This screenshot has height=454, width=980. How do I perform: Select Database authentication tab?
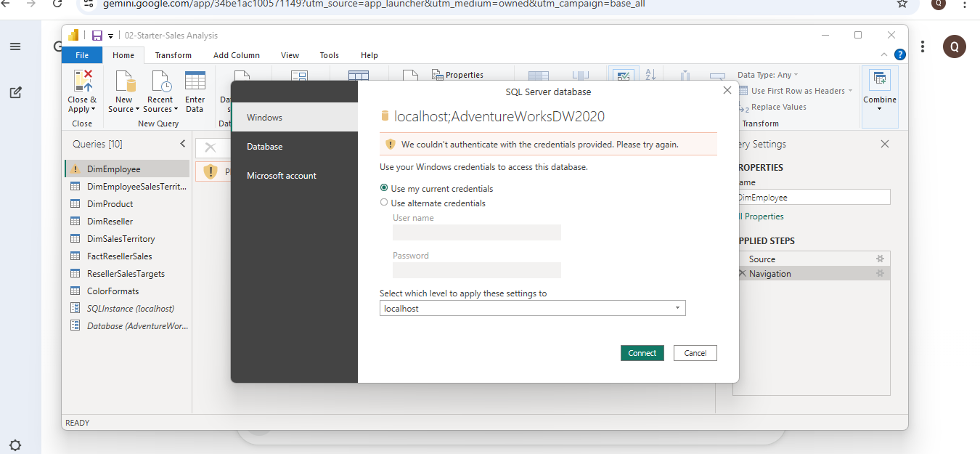coord(294,146)
